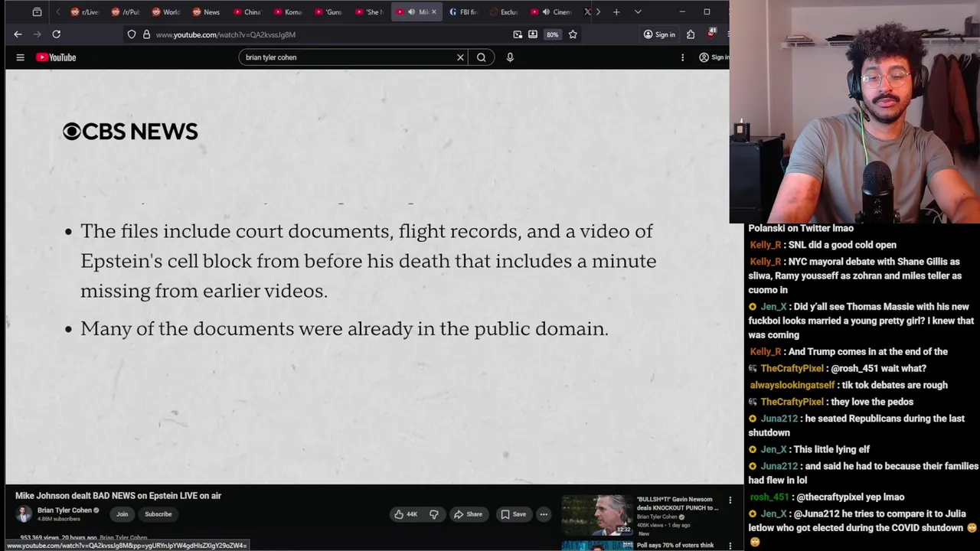This screenshot has width=980, height=551.
Task: Open the red extension with badge 41
Action: tap(711, 34)
